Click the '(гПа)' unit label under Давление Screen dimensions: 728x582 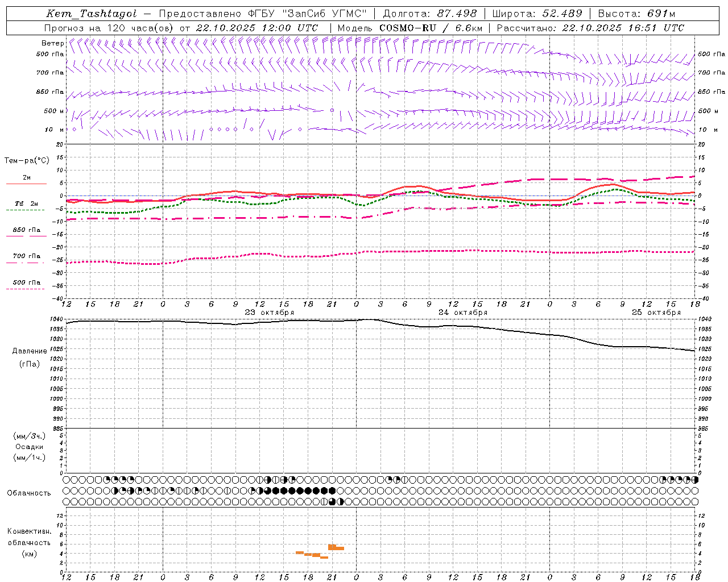30,364
